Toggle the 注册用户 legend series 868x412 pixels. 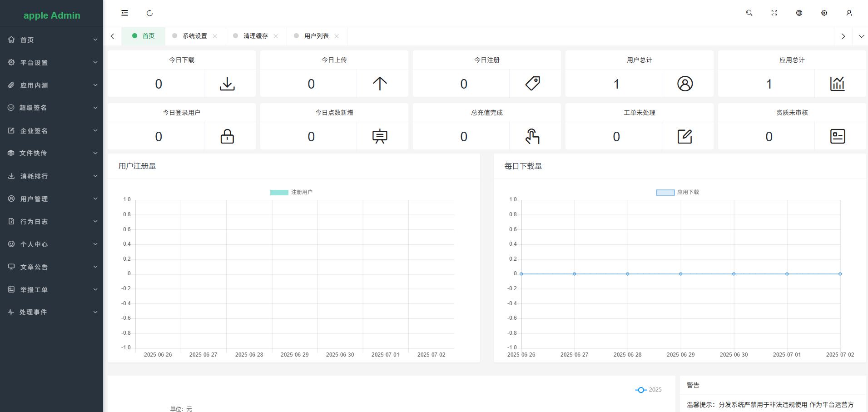click(x=291, y=192)
